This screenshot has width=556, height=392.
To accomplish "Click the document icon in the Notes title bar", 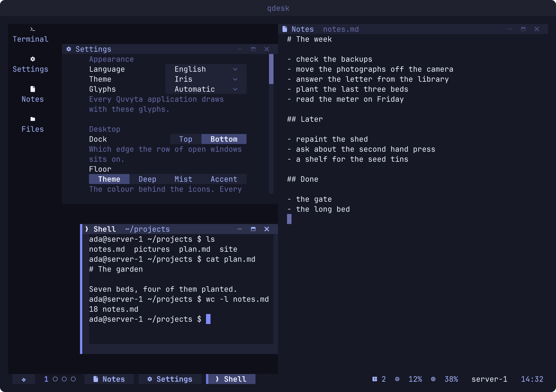I will click(285, 29).
